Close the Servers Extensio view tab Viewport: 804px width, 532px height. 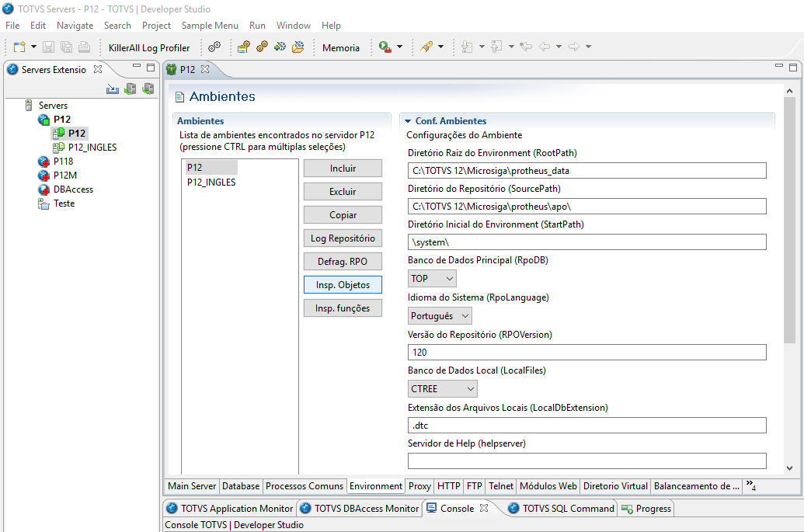tap(98, 69)
